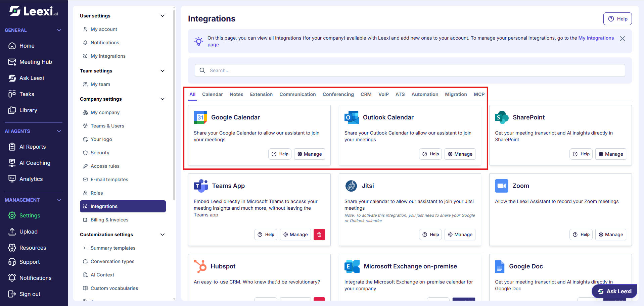Screen dimensions: 644x306
Task: Open the Support headset icon
Action: click(x=12, y=262)
